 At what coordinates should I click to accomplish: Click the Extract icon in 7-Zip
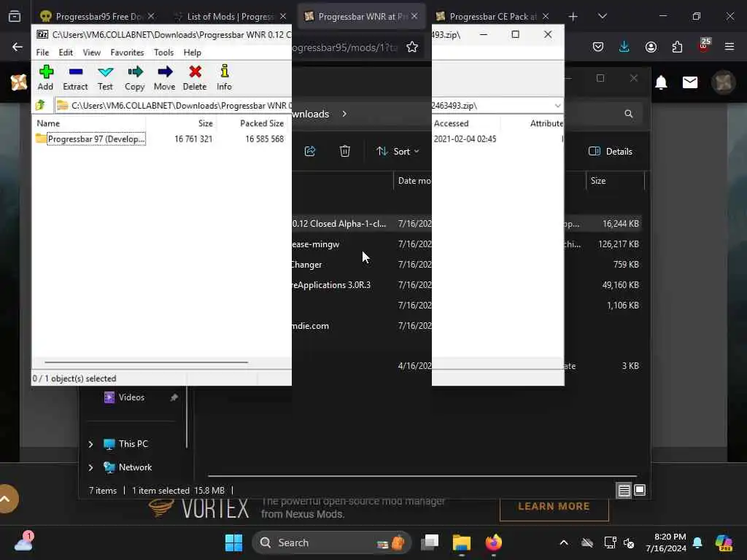pos(75,77)
